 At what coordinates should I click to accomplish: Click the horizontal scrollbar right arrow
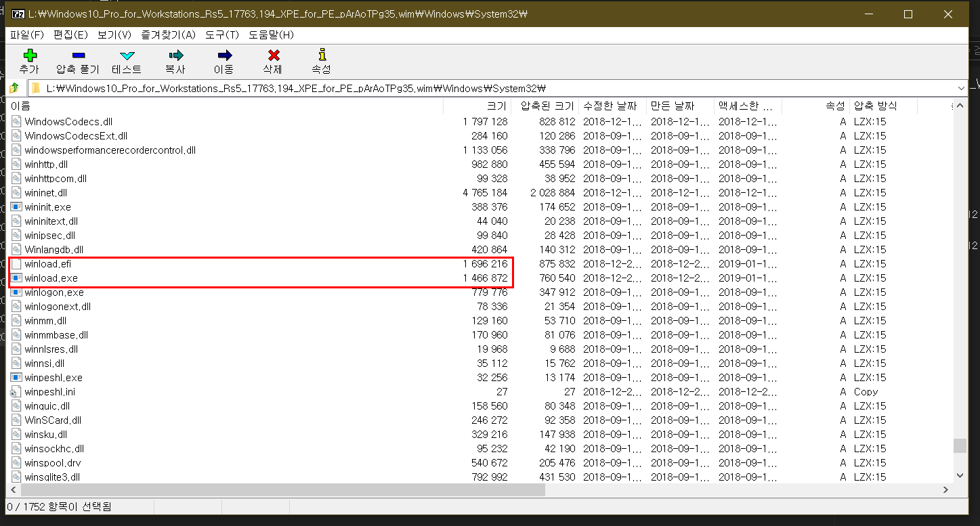pos(947,489)
